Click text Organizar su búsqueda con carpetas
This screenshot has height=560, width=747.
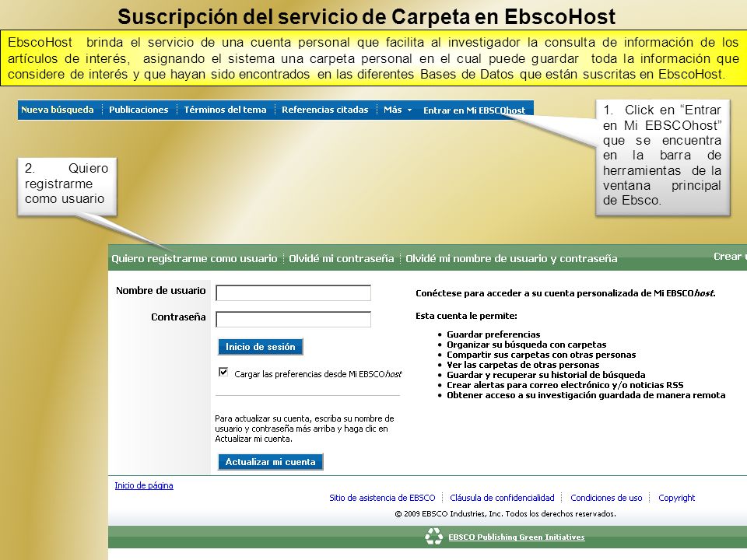click(527, 345)
